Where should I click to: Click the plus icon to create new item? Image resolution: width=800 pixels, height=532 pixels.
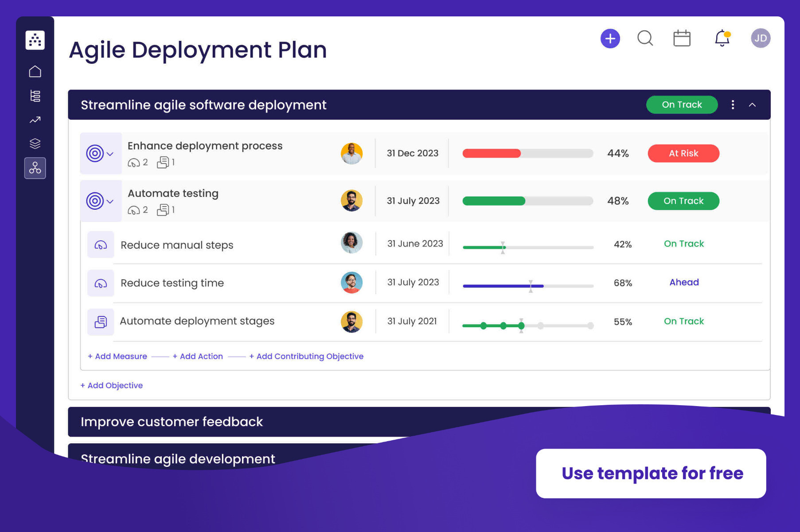click(610, 38)
